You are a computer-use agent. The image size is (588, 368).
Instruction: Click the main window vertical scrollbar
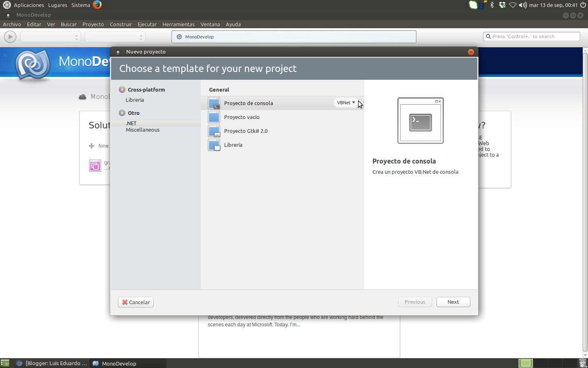pyautogui.click(x=585, y=202)
